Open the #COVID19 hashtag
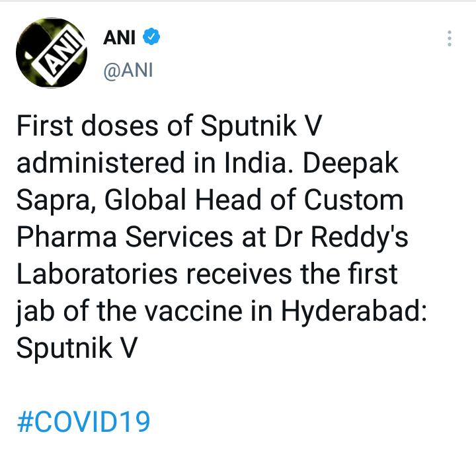The width and height of the screenshot is (476, 453). (x=83, y=421)
